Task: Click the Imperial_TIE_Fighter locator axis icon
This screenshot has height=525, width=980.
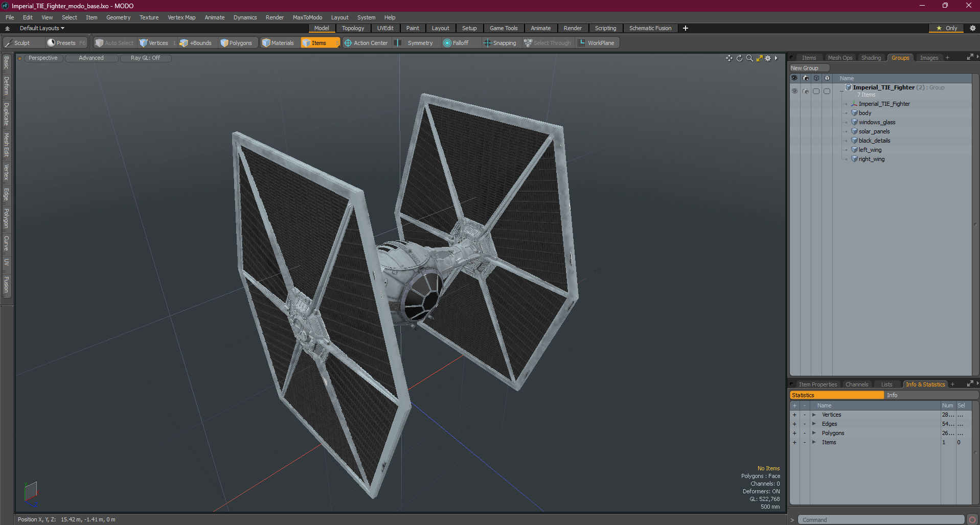Action: pos(854,104)
